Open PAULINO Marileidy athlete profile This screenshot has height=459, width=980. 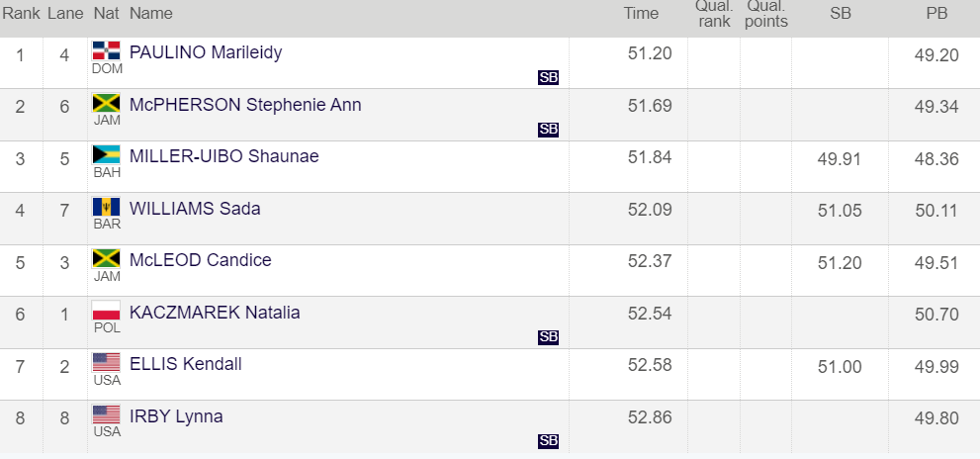(x=206, y=51)
